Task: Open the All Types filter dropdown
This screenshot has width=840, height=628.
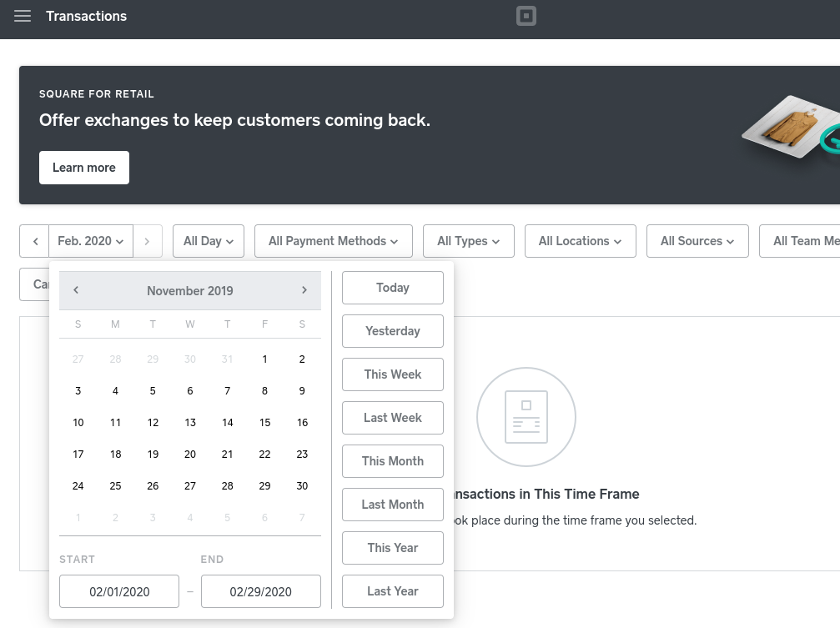Action: pyautogui.click(x=468, y=241)
